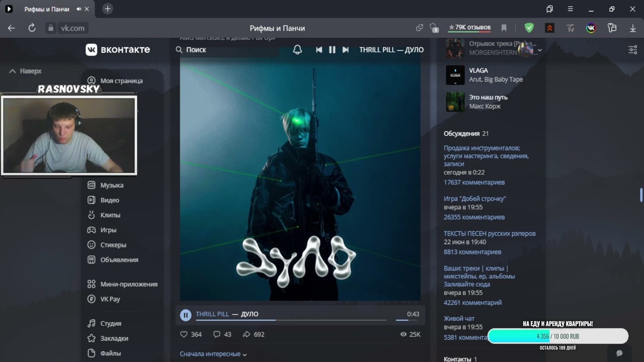644x362 pixels.
Task: Open the browser sidebar panel icon
Action: point(549,9)
